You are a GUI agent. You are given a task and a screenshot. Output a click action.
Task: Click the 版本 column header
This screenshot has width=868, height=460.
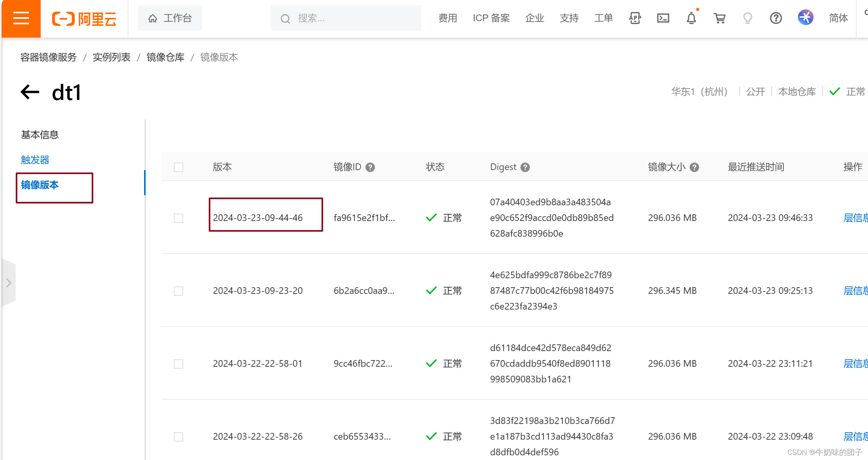[222, 167]
